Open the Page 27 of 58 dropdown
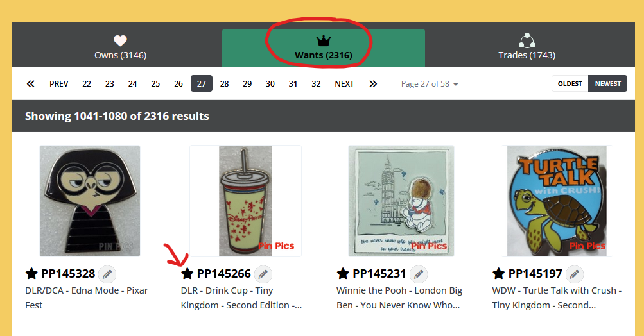This screenshot has width=644, height=336. coord(430,84)
